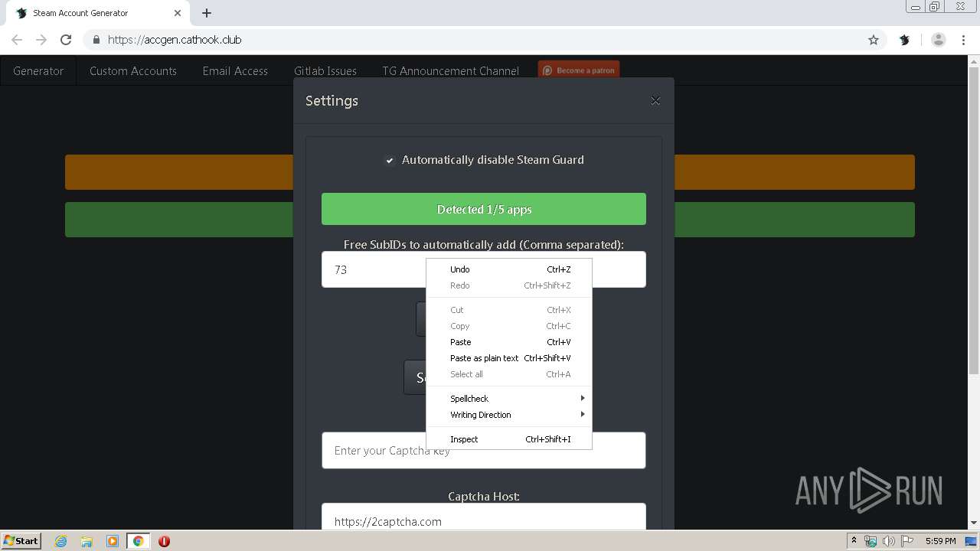Click the action center flag icon

pos(907,541)
